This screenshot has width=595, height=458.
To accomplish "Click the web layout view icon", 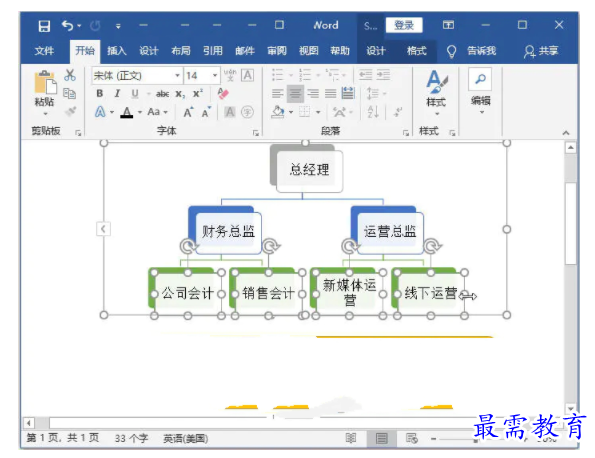I will point(412,438).
